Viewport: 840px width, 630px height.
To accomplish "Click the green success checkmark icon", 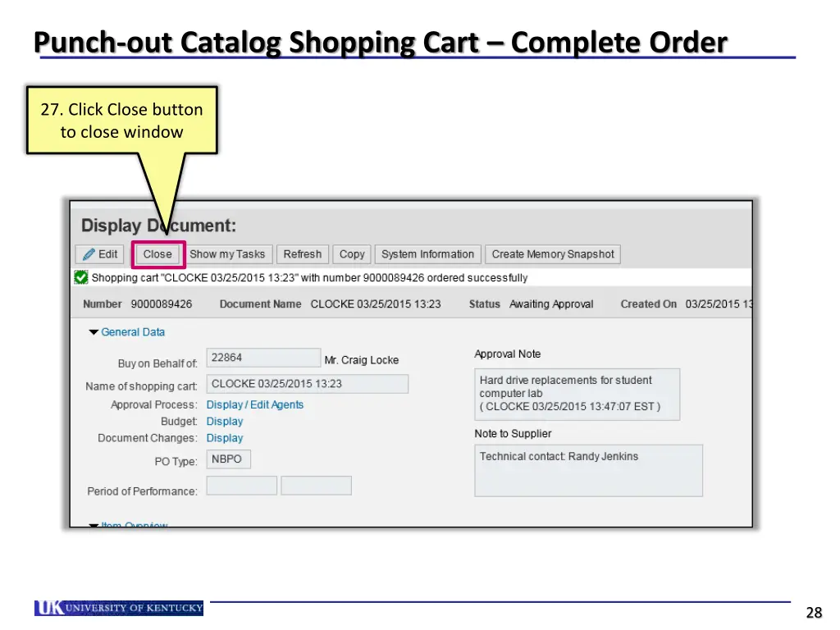I will click(81, 277).
